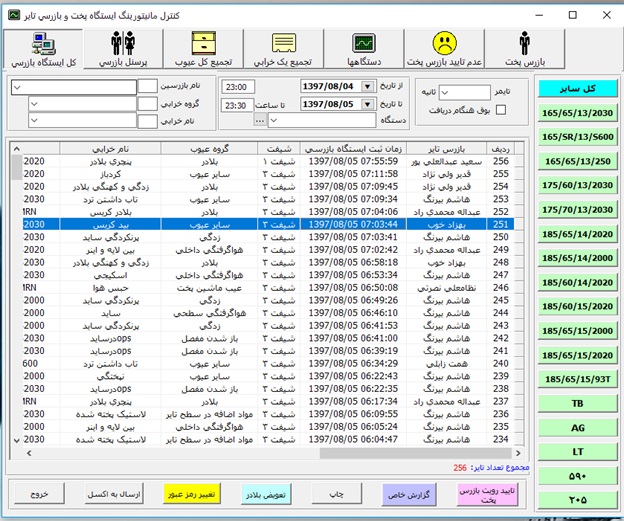Sort by the گروه عیوب column header
This screenshot has height=521, width=624.
coord(209,149)
